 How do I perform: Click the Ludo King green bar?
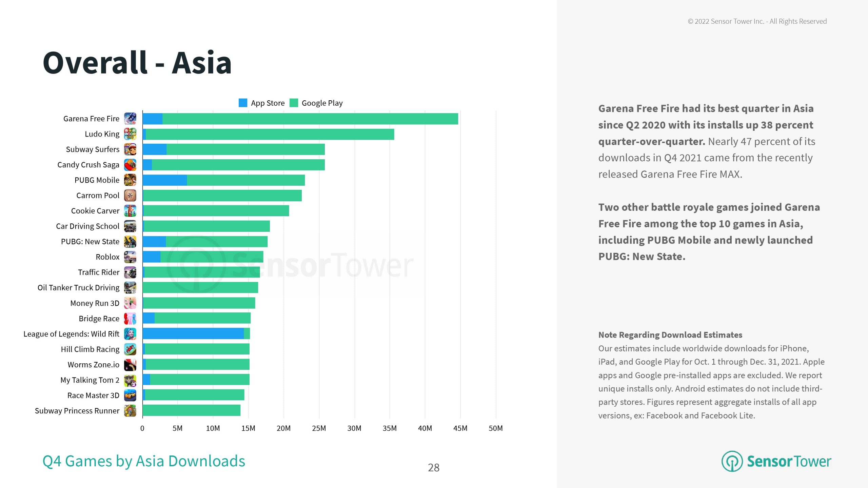270,134
